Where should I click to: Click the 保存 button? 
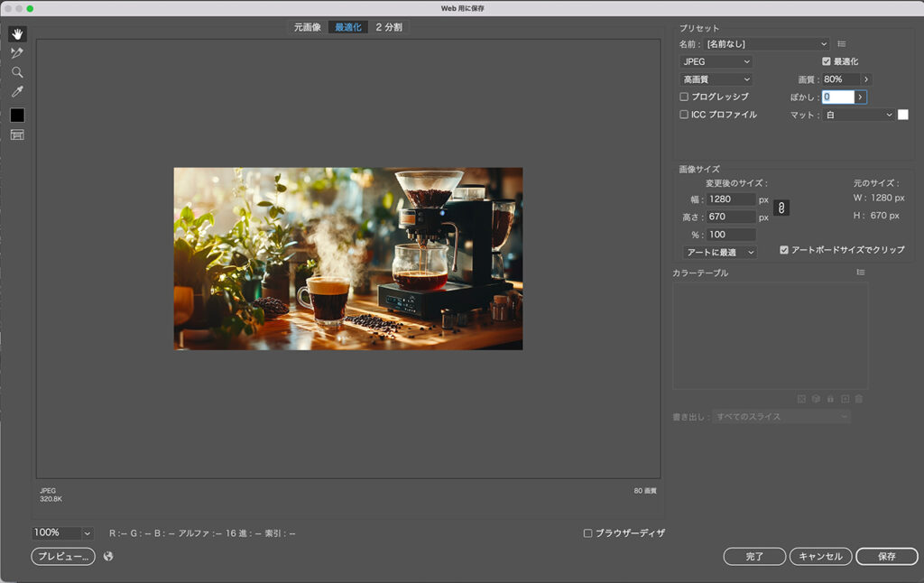pyautogui.click(x=886, y=557)
